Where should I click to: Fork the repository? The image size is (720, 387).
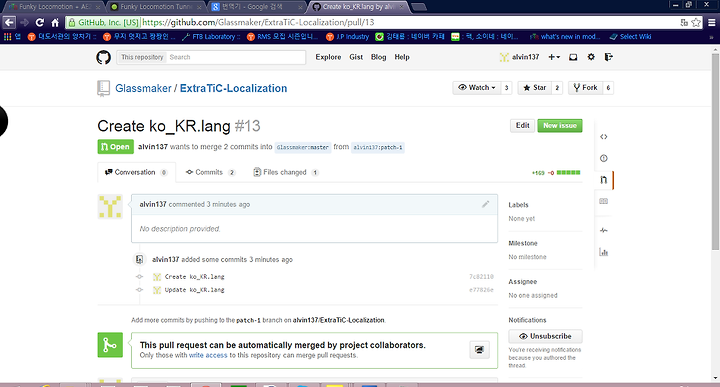pos(585,88)
